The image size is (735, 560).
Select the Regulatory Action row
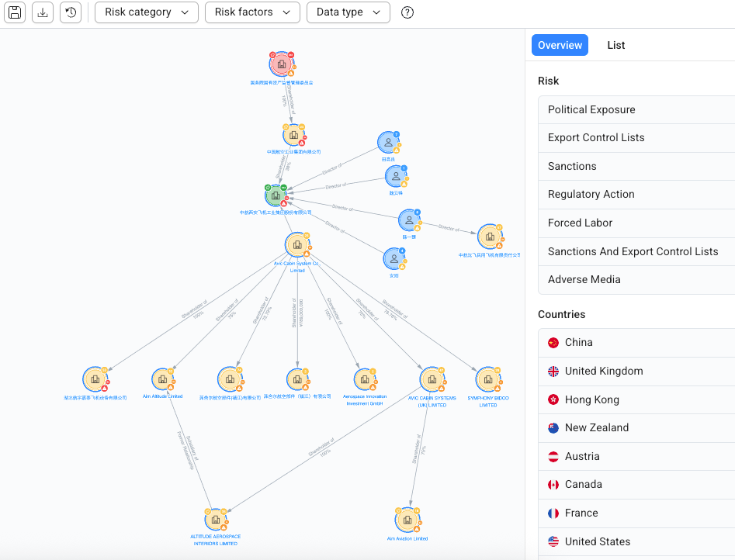tap(636, 195)
